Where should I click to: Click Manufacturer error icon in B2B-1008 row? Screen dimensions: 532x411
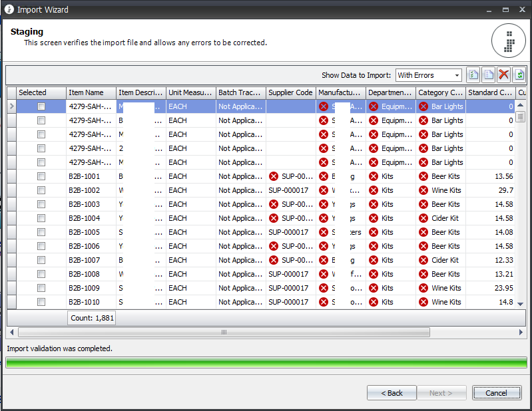[324, 274]
